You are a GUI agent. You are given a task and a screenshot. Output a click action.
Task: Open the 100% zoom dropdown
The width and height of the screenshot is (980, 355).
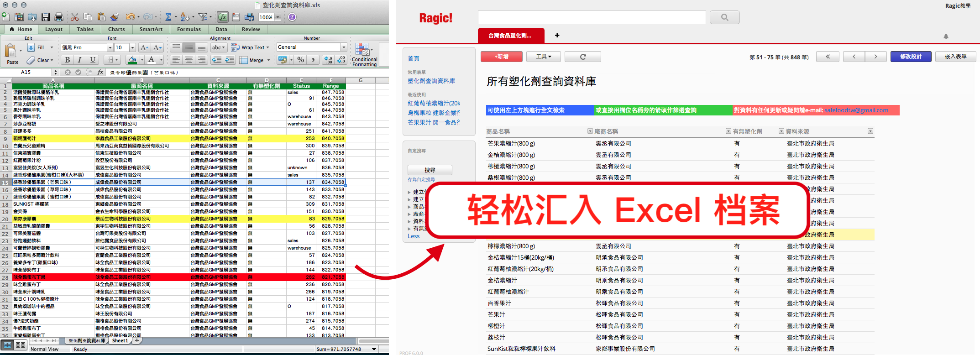click(278, 17)
